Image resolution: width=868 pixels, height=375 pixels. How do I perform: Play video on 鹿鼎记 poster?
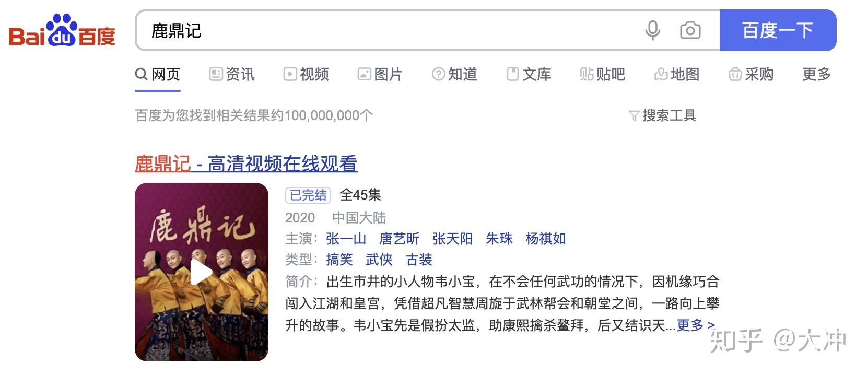coord(201,272)
